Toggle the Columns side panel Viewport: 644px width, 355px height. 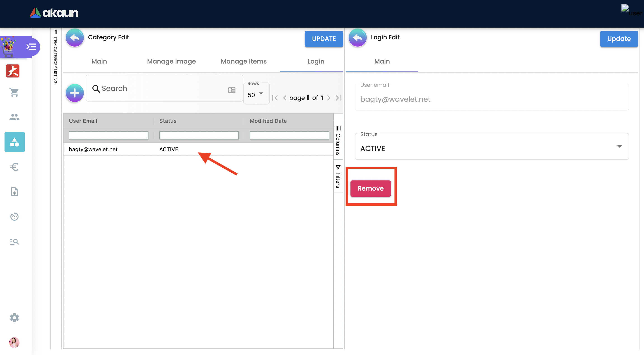(x=338, y=141)
